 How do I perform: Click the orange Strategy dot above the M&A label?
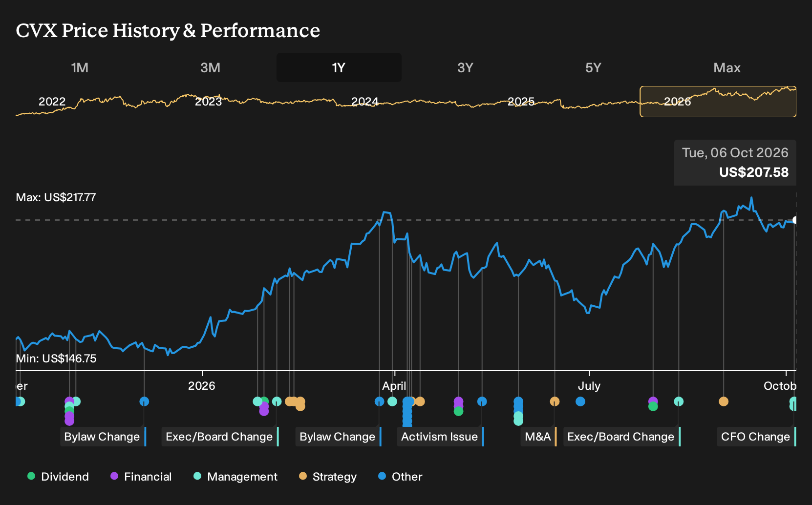click(555, 401)
